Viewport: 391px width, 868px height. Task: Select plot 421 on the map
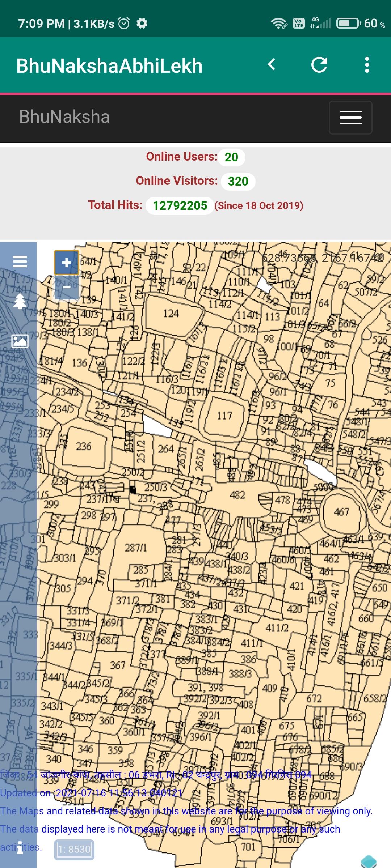click(x=297, y=586)
